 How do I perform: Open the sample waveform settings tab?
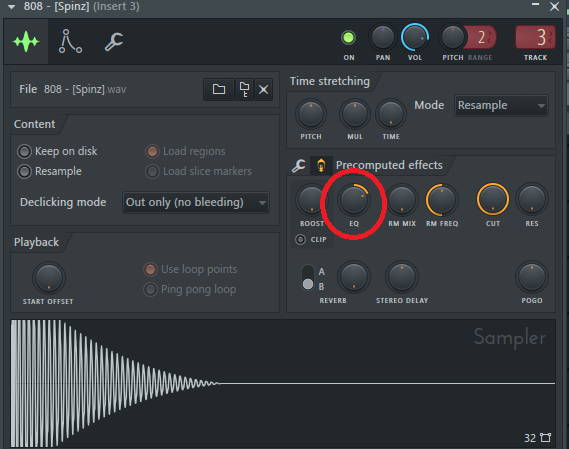tap(26, 42)
